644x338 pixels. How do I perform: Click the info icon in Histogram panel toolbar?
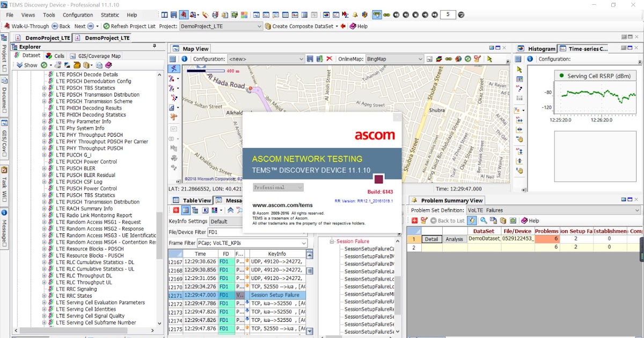[530, 59]
